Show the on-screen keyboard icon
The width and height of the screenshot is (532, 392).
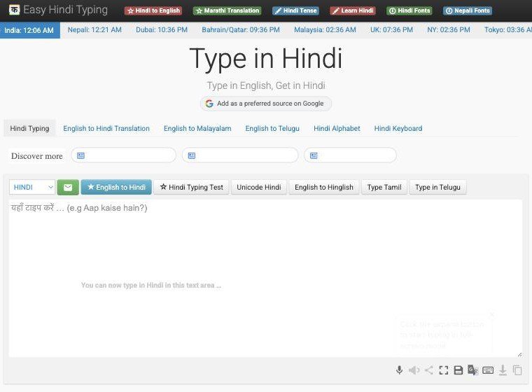[488, 370]
